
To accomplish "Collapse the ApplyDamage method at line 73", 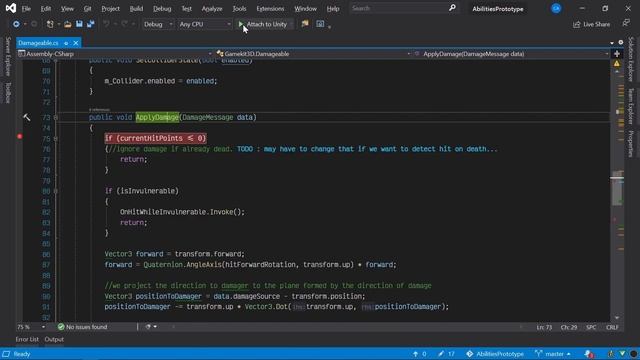I will 56,118.
